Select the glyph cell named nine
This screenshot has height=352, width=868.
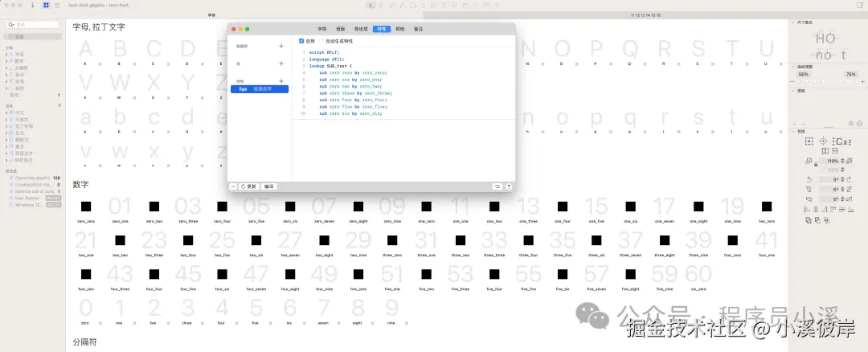(x=392, y=312)
